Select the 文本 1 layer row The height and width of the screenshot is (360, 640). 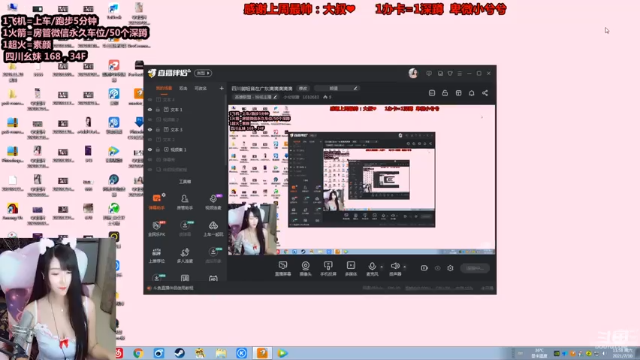click(x=185, y=110)
